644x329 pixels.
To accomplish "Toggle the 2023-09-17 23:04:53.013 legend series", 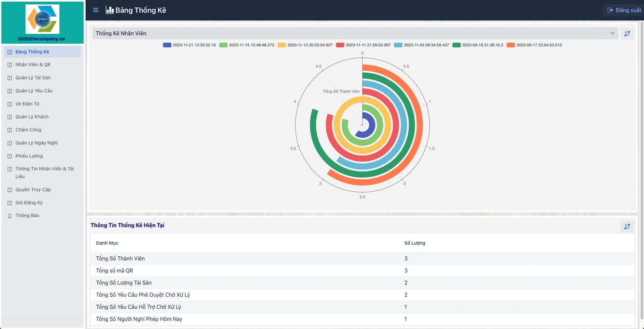I will (534, 45).
